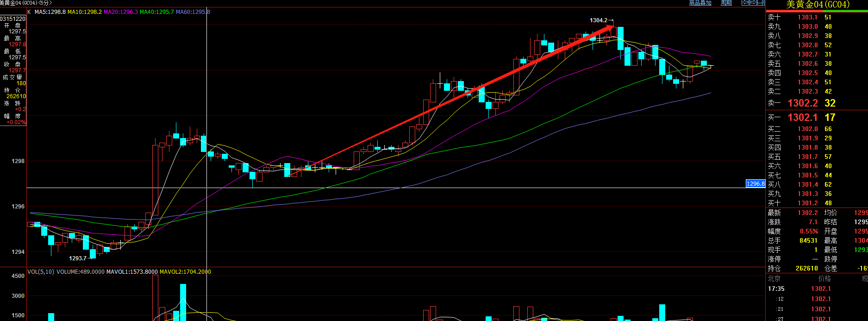Go to previous chart with left arrow icon

745,3
